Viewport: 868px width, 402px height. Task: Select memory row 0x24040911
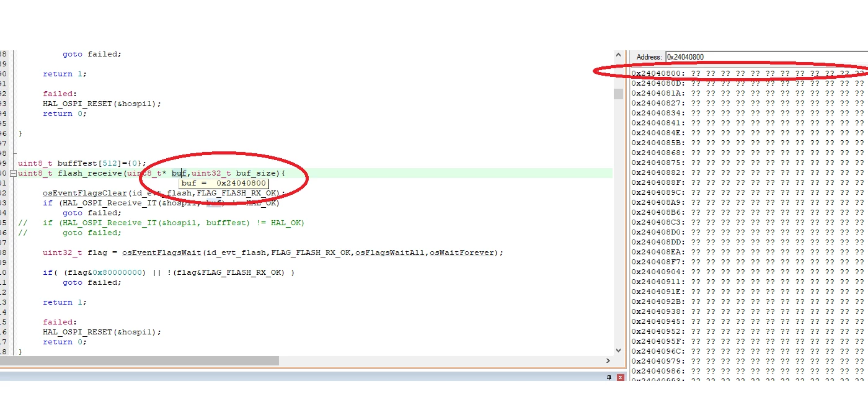pos(748,282)
